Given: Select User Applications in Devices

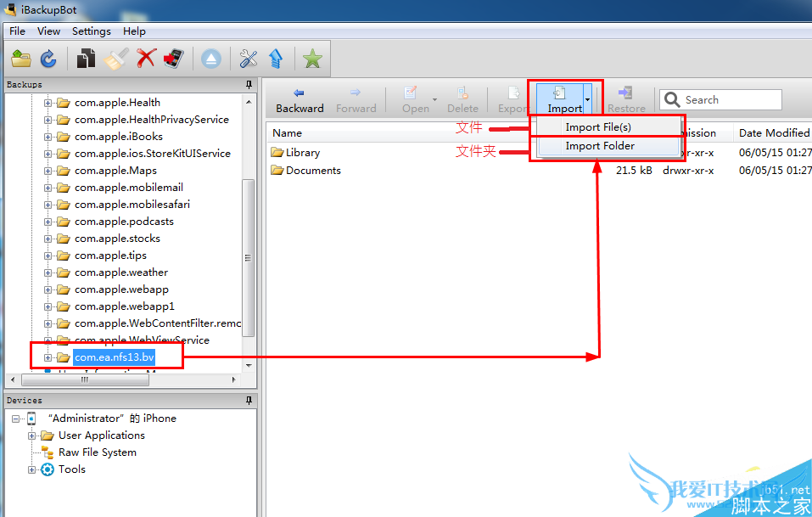Looking at the screenshot, I should point(102,436).
